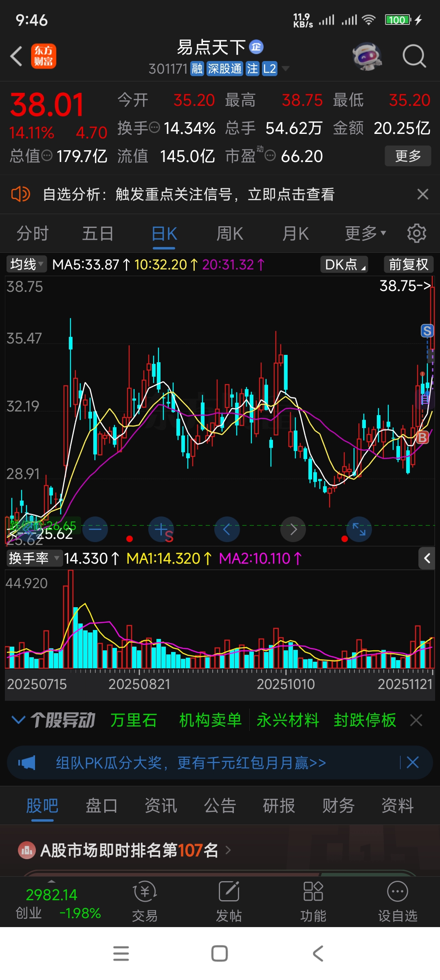Close the 组队PK promotion banner
440x980 pixels.
click(x=413, y=762)
